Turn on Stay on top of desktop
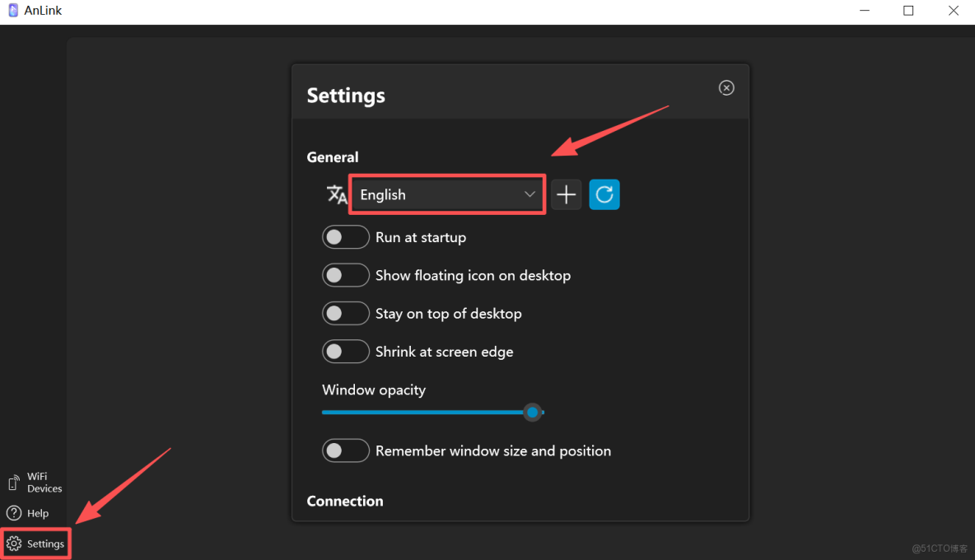 click(345, 314)
